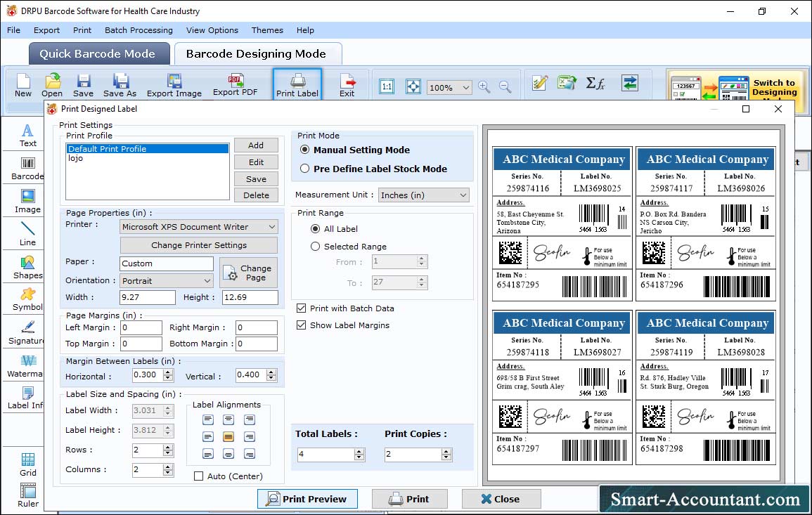The height and width of the screenshot is (515, 812).
Task: Click the edit pencil notepad icon
Action: (540, 83)
